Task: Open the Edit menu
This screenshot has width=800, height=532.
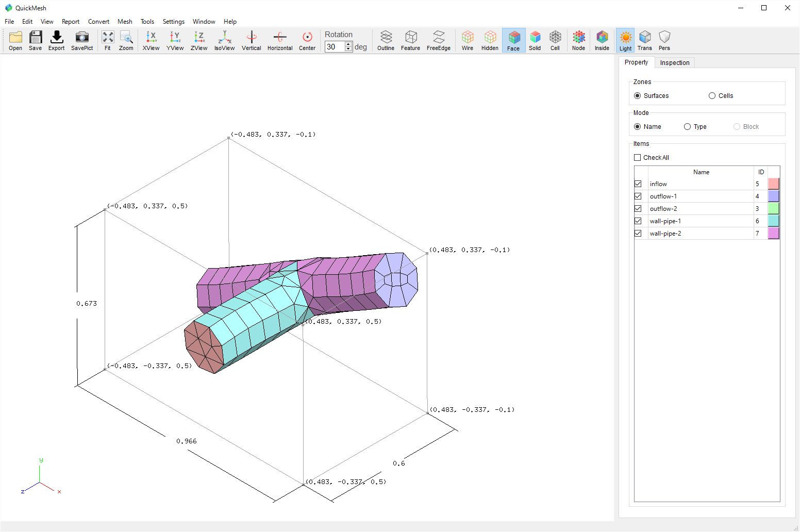Action: [27, 22]
